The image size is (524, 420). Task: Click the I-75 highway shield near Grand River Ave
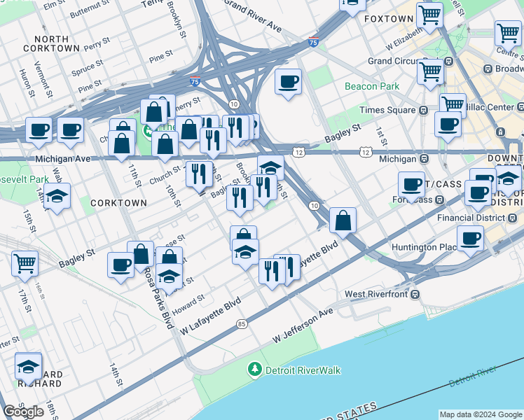point(313,42)
